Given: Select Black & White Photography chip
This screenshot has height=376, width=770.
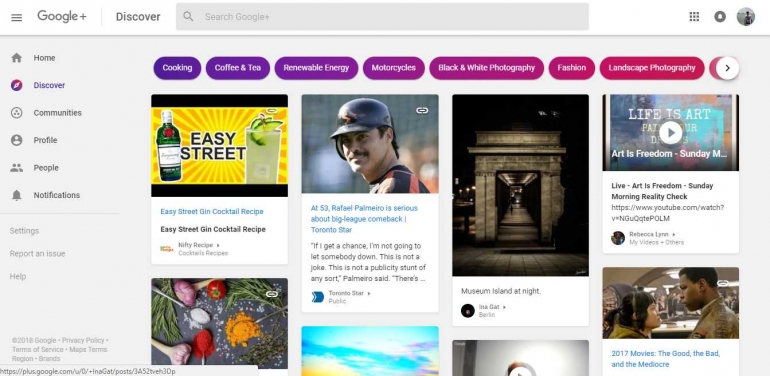Looking at the screenshot, I should (487, 68).
